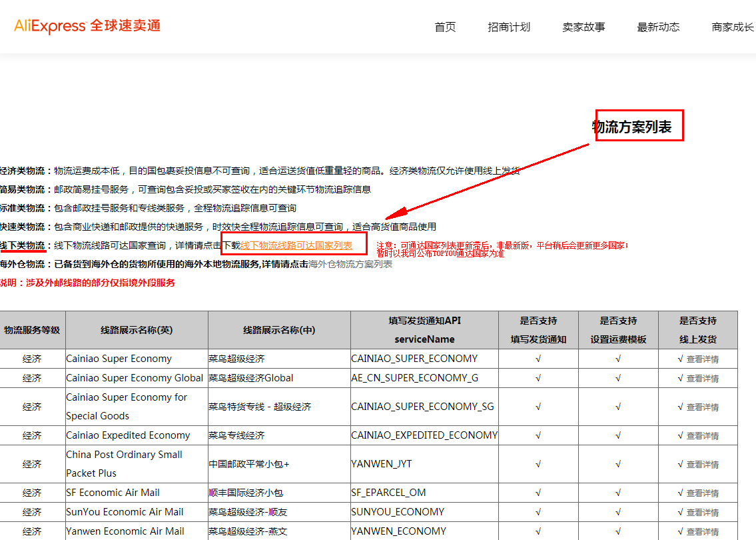Select the CAINIAO_SUPER_ECONOMY service name cell
Screen dimensions: 756x540
coord(425,359)
